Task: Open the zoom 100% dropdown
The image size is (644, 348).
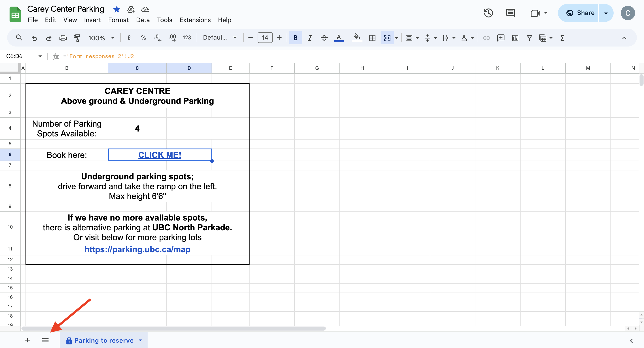Action: (101, 38)
